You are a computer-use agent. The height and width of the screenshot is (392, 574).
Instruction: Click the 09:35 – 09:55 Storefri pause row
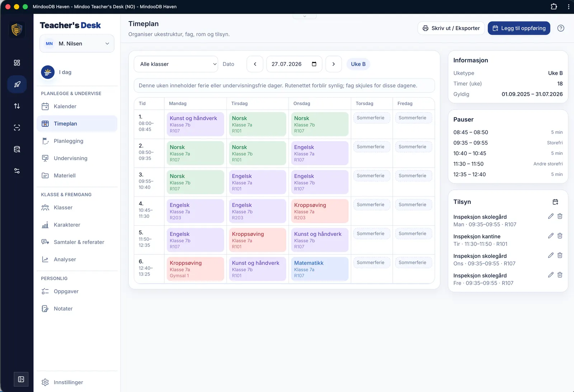pos(508,143)
